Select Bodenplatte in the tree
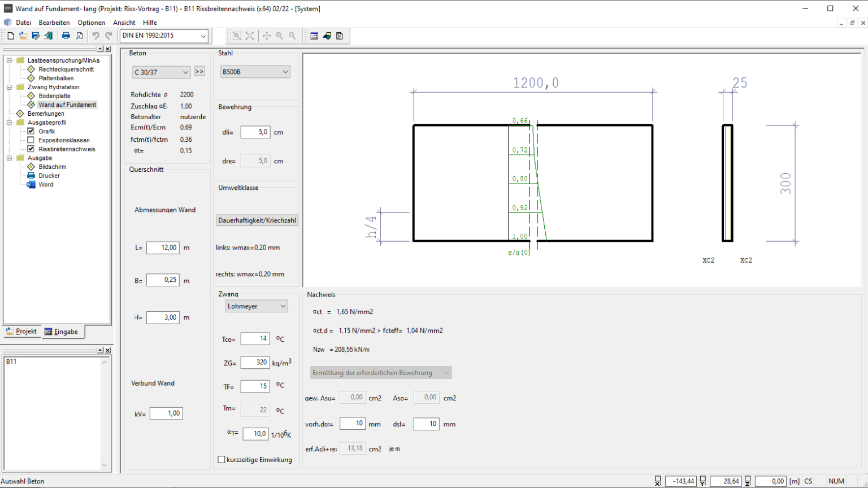The width and height of the screenshot is (868, 488). (54, 96)
